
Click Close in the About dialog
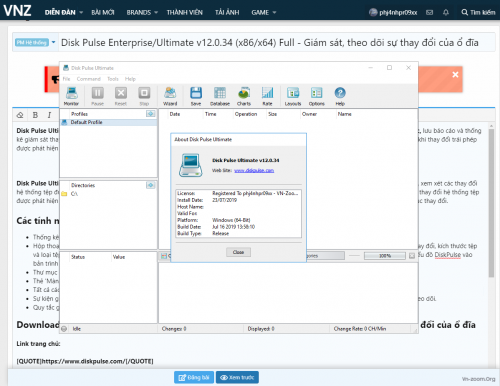point(238,252)
